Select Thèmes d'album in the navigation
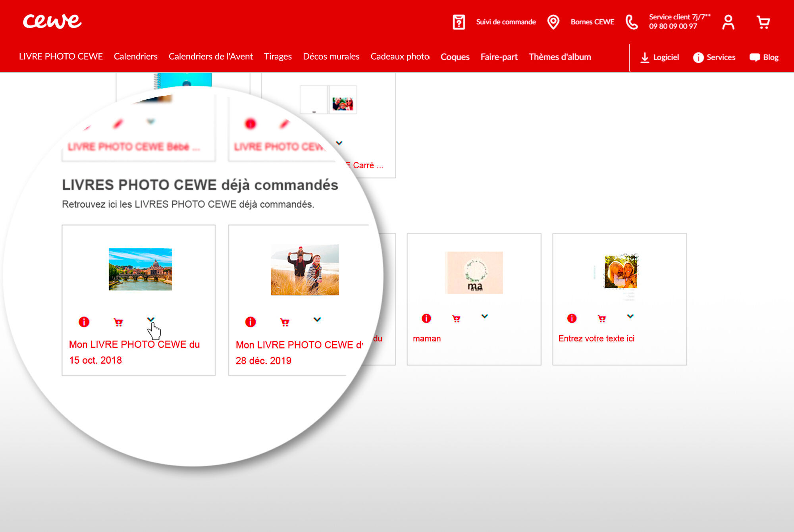Image resolution: width=794 pixels, height=532 pixels. tap(560, 57)
